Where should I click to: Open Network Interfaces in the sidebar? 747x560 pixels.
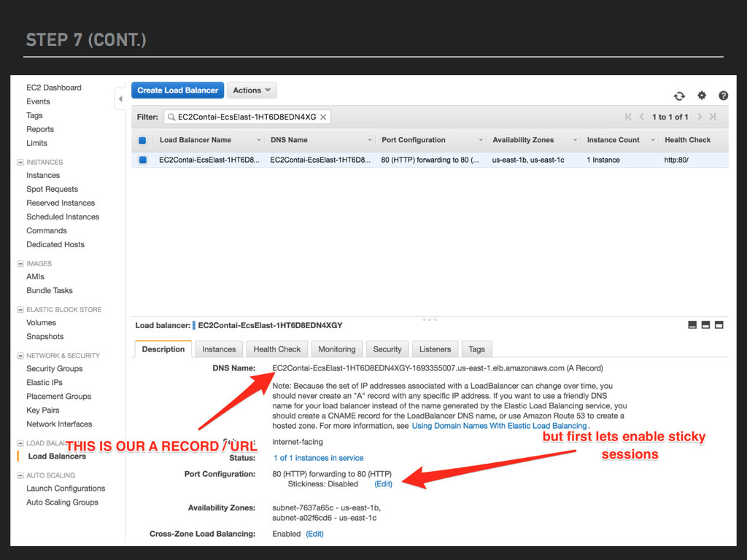[x=59, y=424]
